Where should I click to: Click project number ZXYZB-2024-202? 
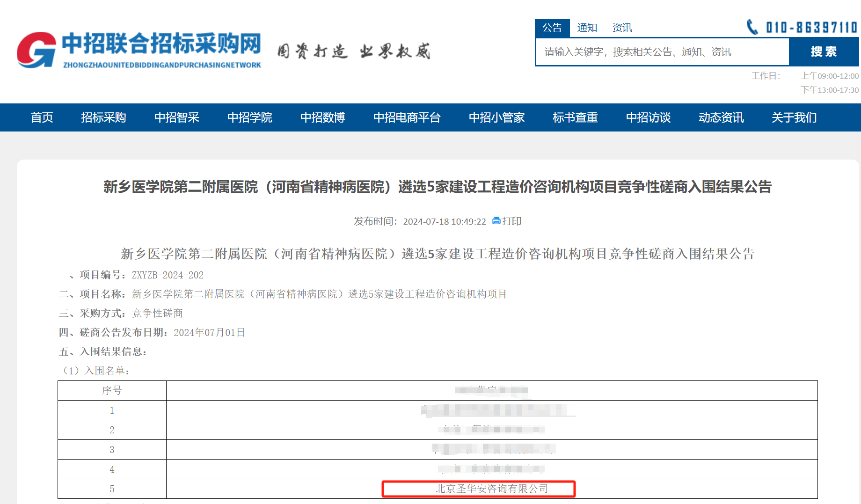[168, 275]
